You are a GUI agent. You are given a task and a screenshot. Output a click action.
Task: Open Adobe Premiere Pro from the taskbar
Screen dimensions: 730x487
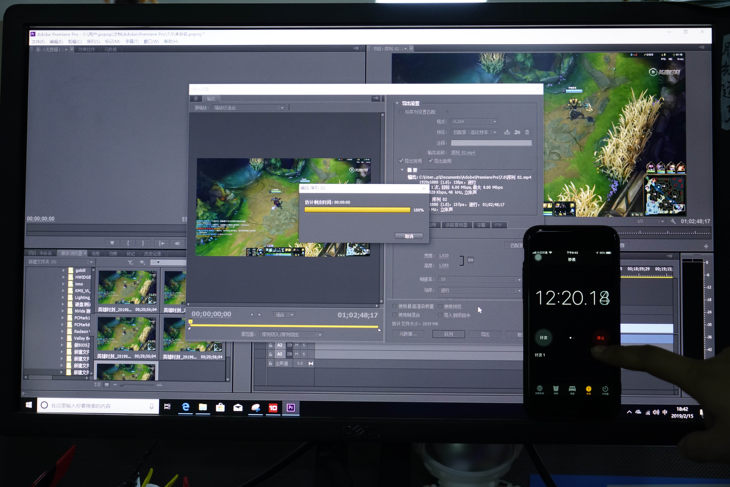(291, 408)
